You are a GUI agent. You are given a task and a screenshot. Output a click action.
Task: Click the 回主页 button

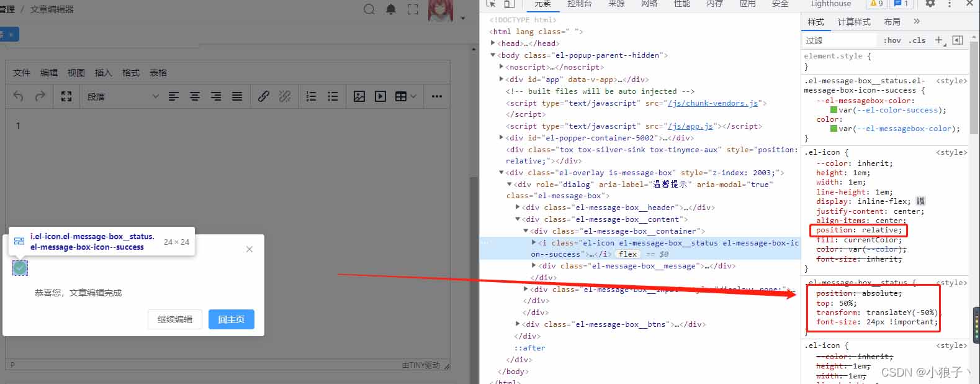click(x=231, y=319)
